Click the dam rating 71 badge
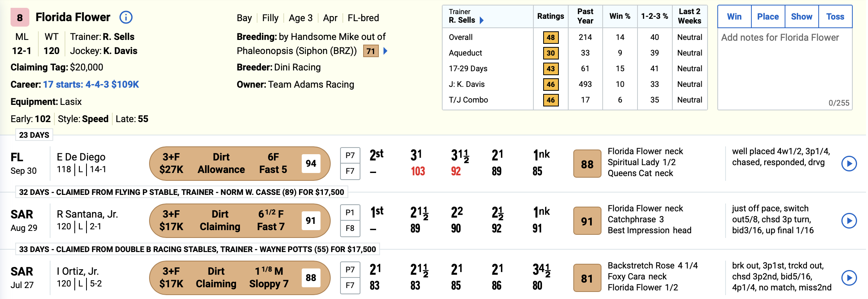 point(371,51)
